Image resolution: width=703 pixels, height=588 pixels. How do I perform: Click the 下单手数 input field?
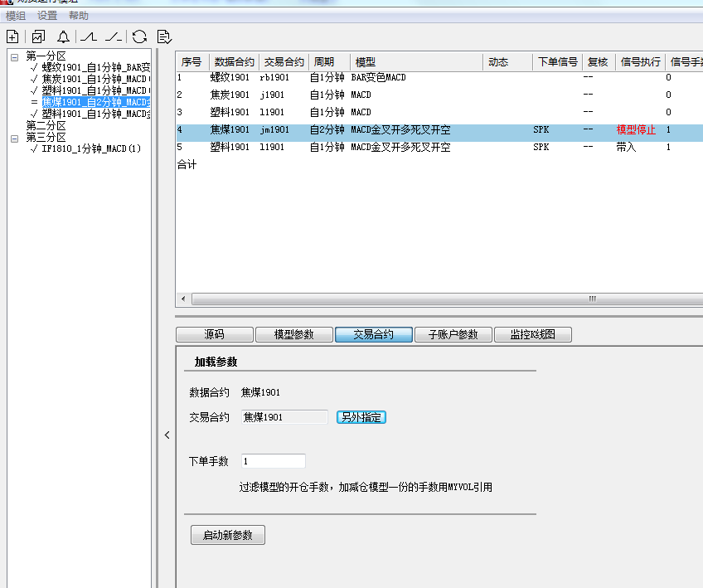pyautogui.click(x=273, y=461)
